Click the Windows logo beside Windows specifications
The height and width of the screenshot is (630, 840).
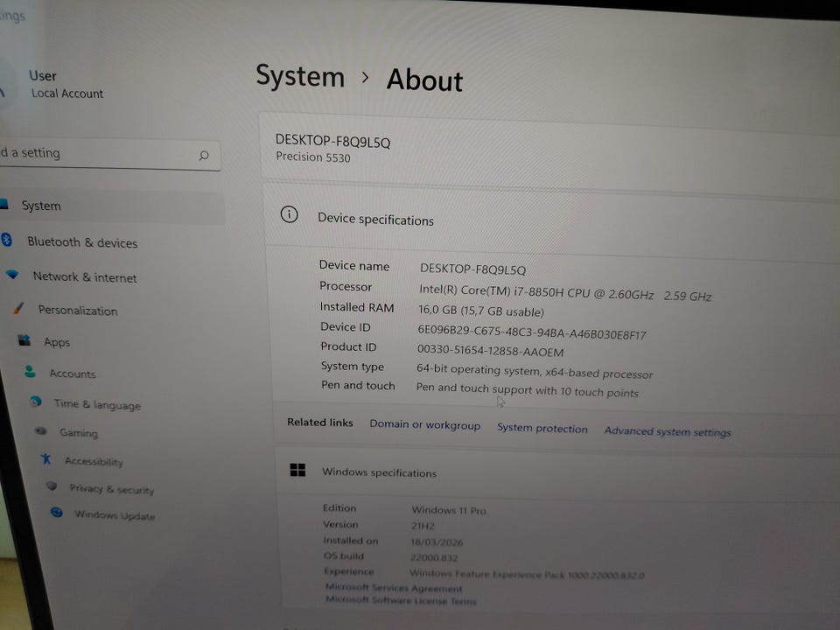click(x=297, y=470)
